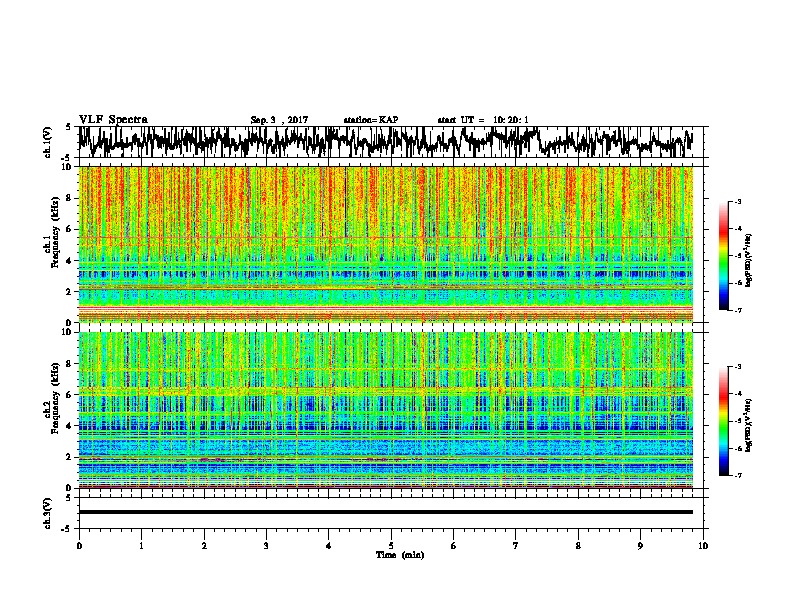
Task: Click time axis tick label "5"
Action: 391,546
